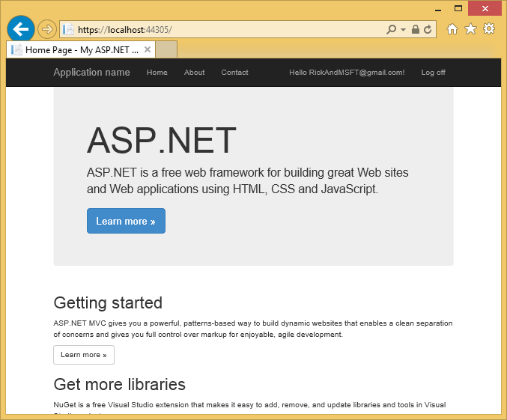The image size is (507, 420).
Task: Open Favorites star icon
Action: (470, 29)
